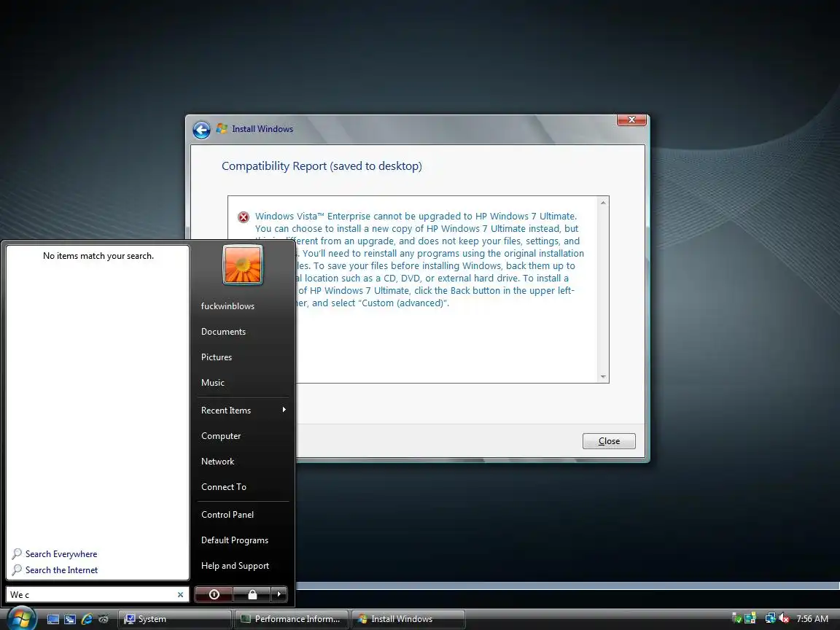Click the report scrollbar up arrow
The width and height of the screenshot is (840, 630).
pos(603,203)
